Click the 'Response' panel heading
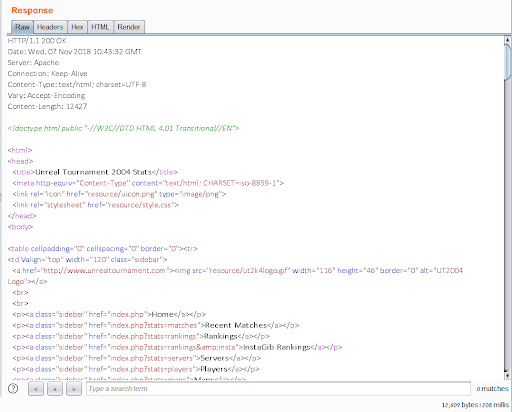The image size is (512, 412). coord(32,10)
